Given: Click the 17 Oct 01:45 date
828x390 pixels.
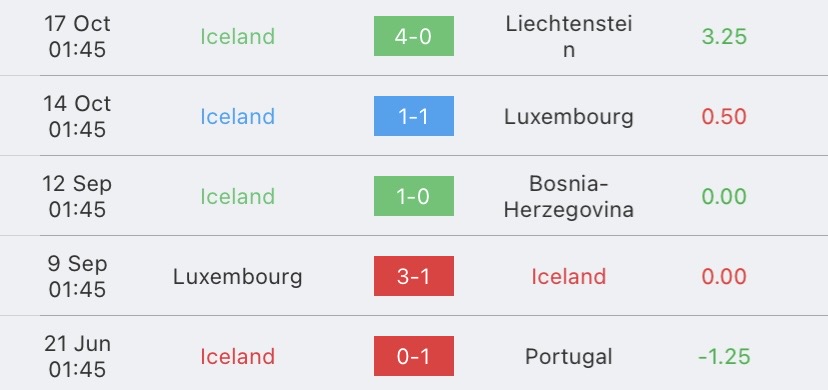Looking at the screenshot, I should [x=77, y=36].
